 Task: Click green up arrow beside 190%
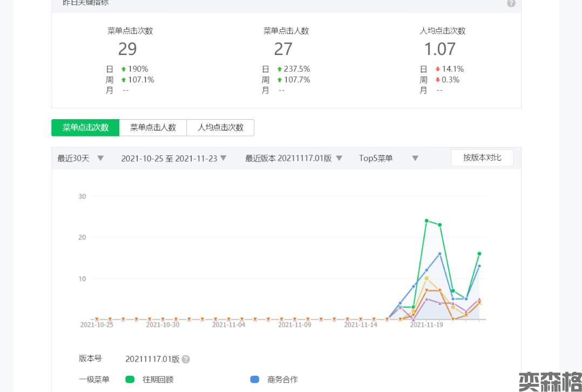tap(124, 69)
